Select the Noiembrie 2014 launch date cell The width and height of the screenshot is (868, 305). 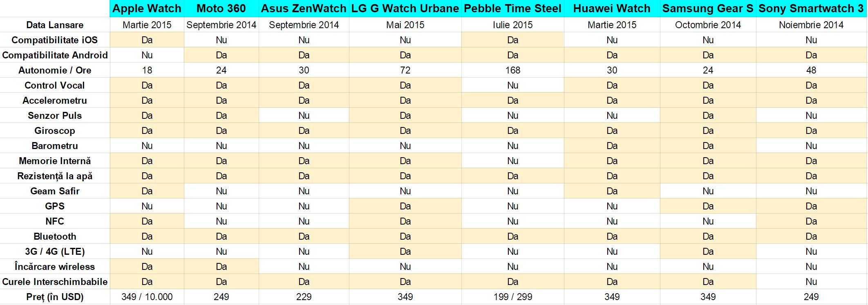click(811, 25)
